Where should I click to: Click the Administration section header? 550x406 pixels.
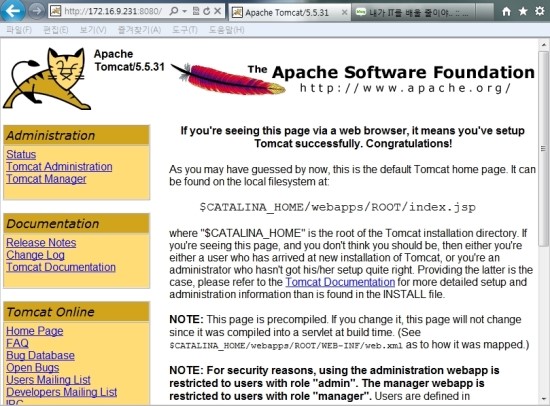(x=76, y=135)
